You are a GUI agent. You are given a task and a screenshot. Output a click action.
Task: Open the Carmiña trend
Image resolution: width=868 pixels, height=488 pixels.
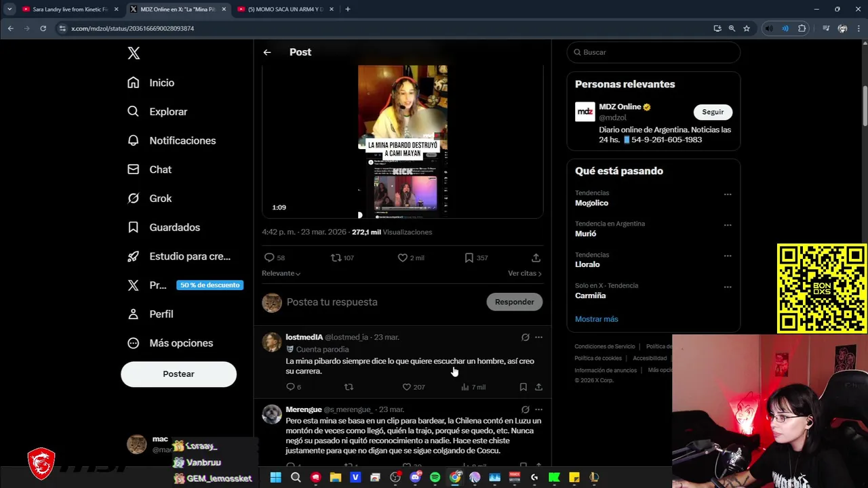(x=590, y=296)
